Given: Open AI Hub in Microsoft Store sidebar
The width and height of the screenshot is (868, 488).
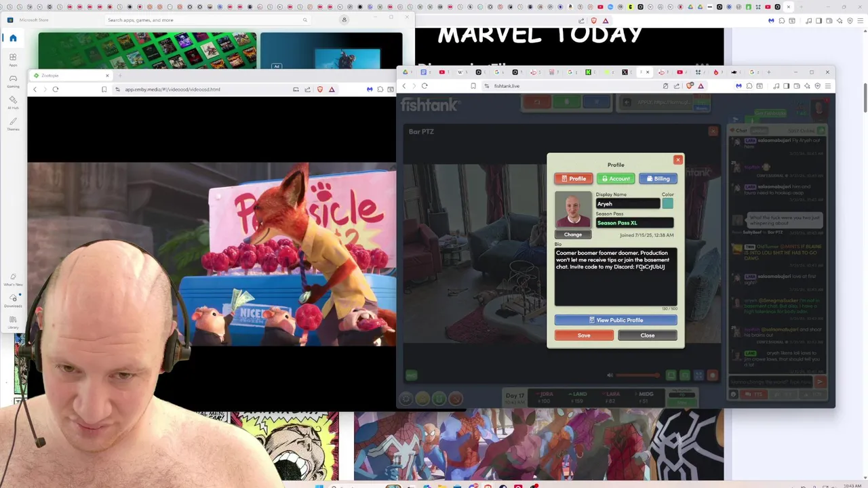Looking at the screenshot, I should (13, 102).
